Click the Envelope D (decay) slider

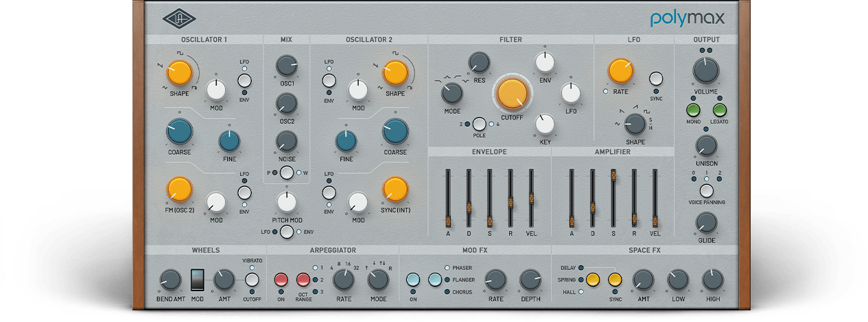[469, 197]
